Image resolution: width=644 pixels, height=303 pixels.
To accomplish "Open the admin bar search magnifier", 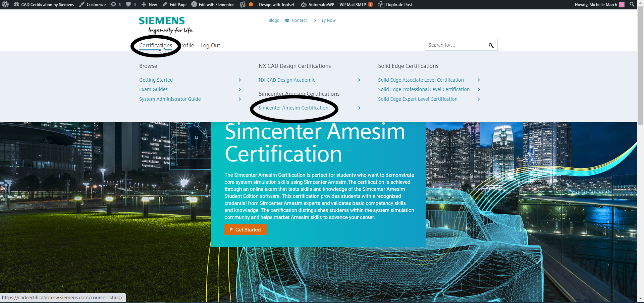I will pyautogui.click(x=632, y=4).
